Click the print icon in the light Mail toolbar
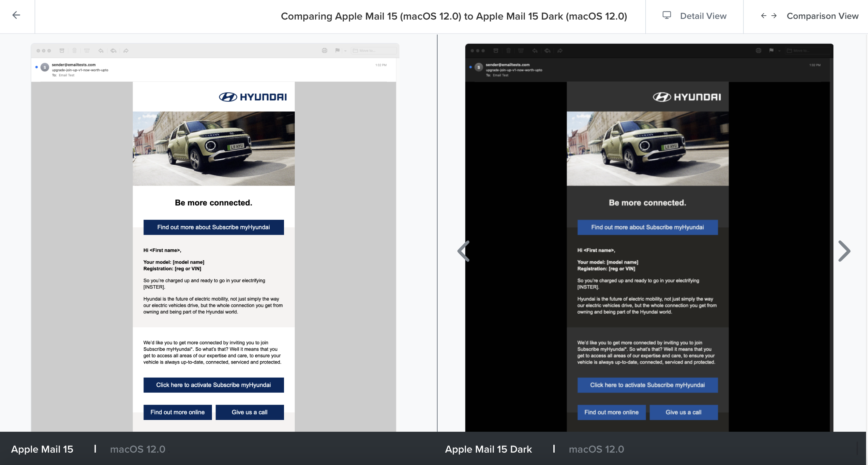This screenshot has height=465, width=868. point(324,51)
